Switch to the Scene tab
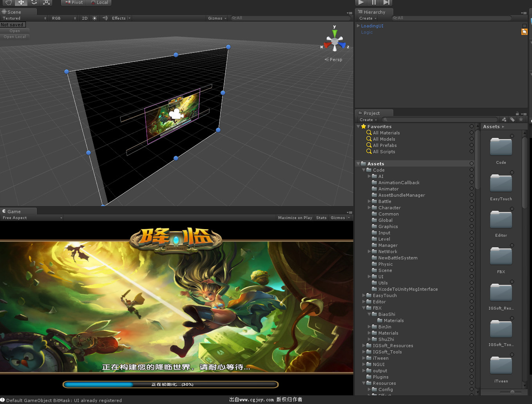 pyautogui.click(x=18, y=12)
